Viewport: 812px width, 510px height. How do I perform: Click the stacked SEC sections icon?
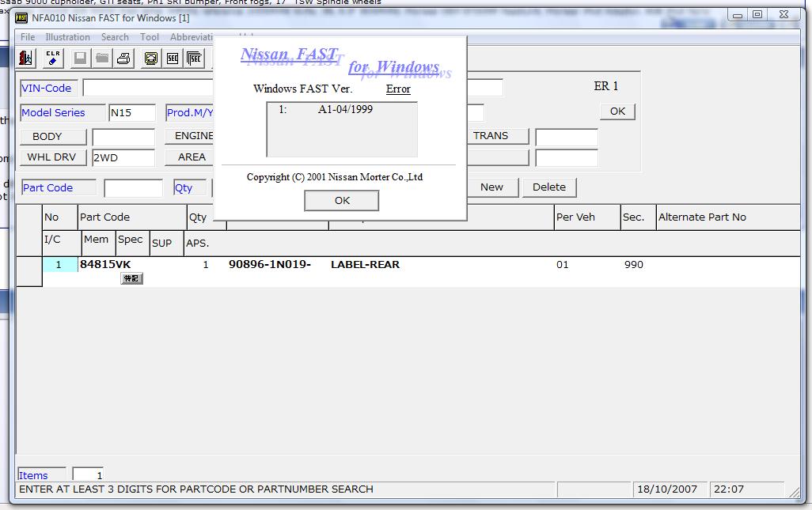click(x=195, y=58)
